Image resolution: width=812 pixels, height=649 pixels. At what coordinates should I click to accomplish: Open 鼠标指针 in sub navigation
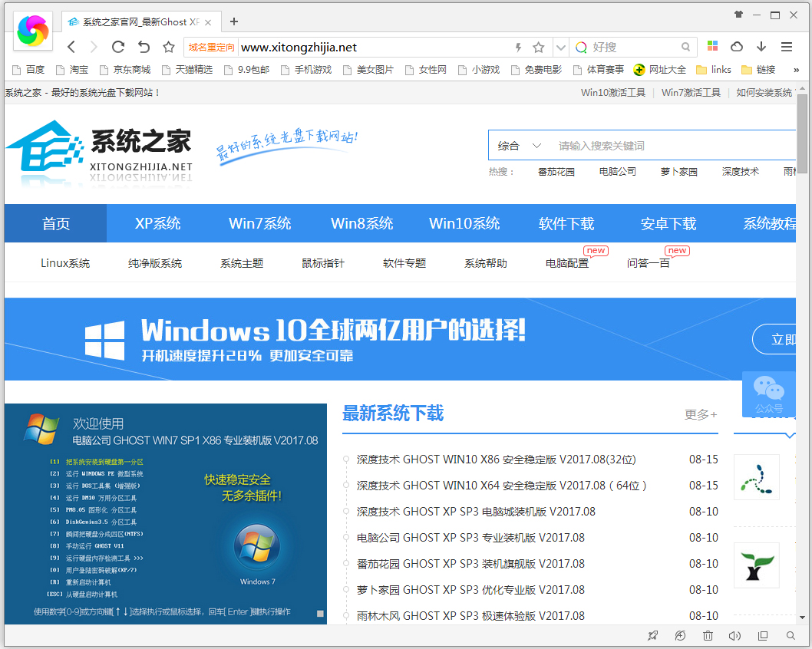pyautogui.click(x=323, y=263)
